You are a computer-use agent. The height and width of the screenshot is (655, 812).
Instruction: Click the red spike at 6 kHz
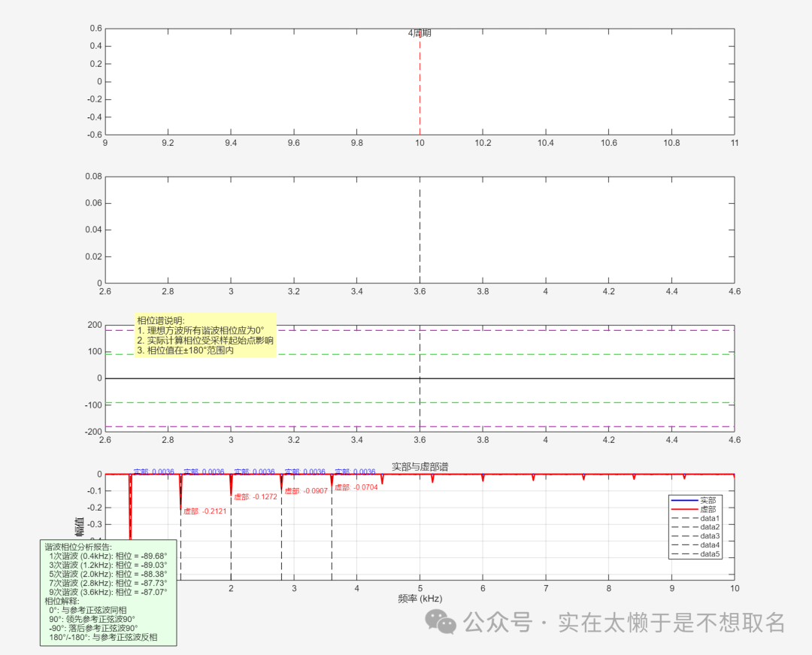click(483, 478)
